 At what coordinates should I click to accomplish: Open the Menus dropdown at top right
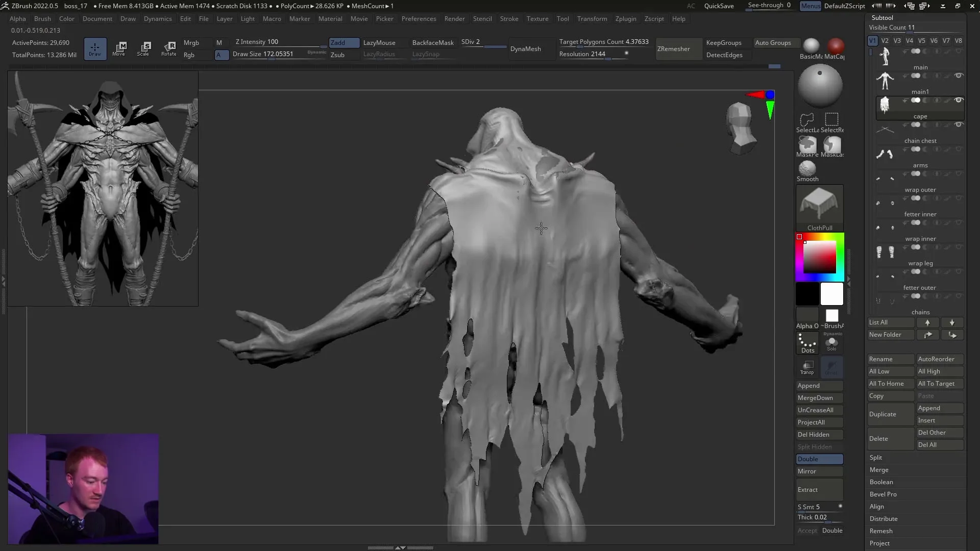pos(810,6)
